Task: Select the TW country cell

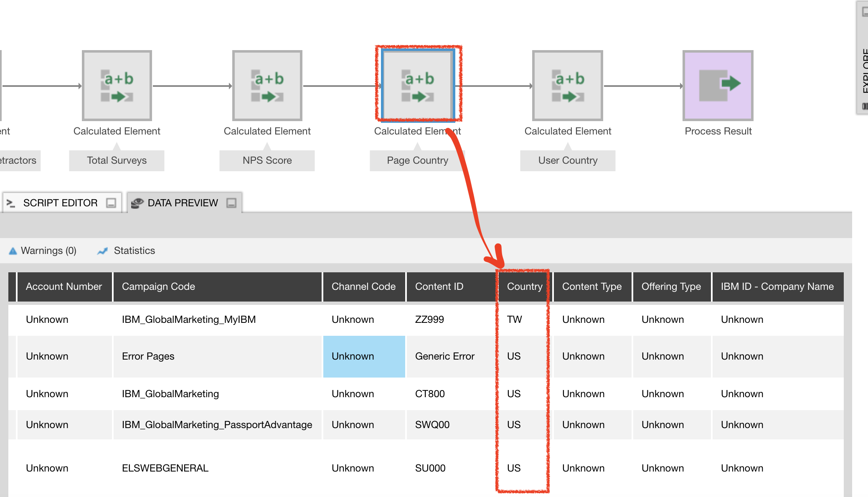Action: [525, 319]
